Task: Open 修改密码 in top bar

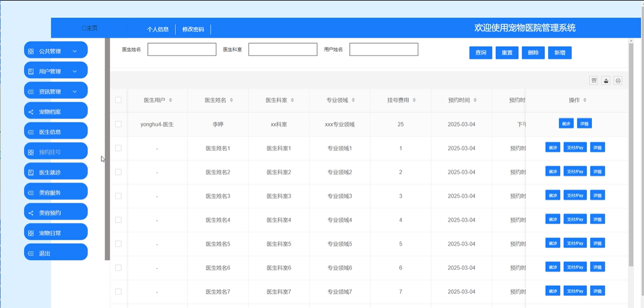Action: click(193, 29)
